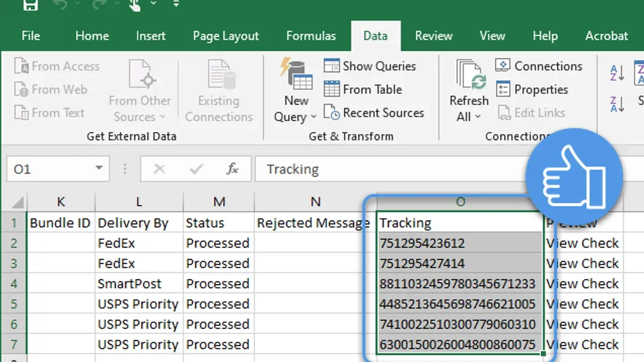Click tracking cell 8811032459780345671233
Screen dimensions: 644x362
pyautogui.click(x=460, y=284)
